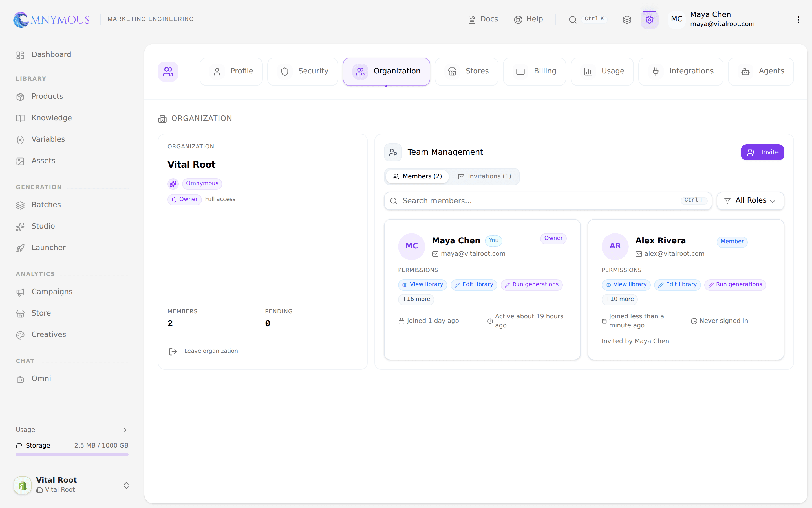Open Studio in sidebar
This screenshot has height=508, width=812.
click(72, 226)
